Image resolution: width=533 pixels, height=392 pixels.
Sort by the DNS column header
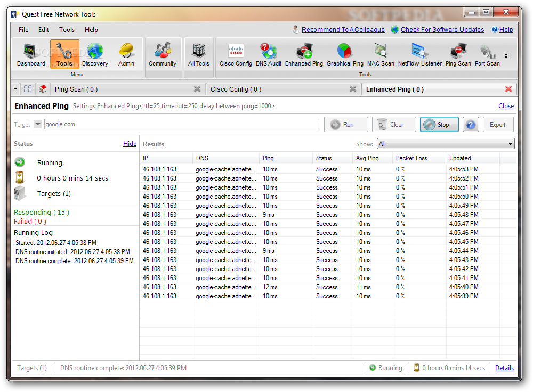226,158
